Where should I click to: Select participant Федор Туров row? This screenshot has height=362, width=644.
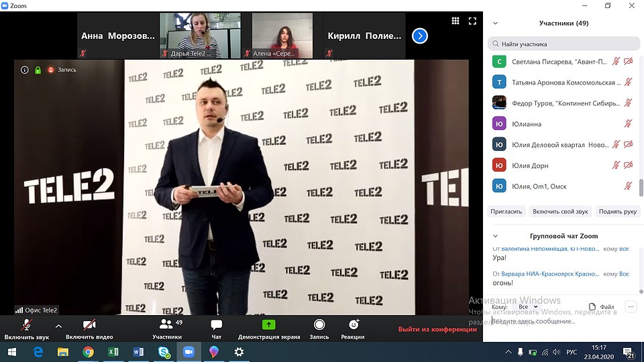563,103
